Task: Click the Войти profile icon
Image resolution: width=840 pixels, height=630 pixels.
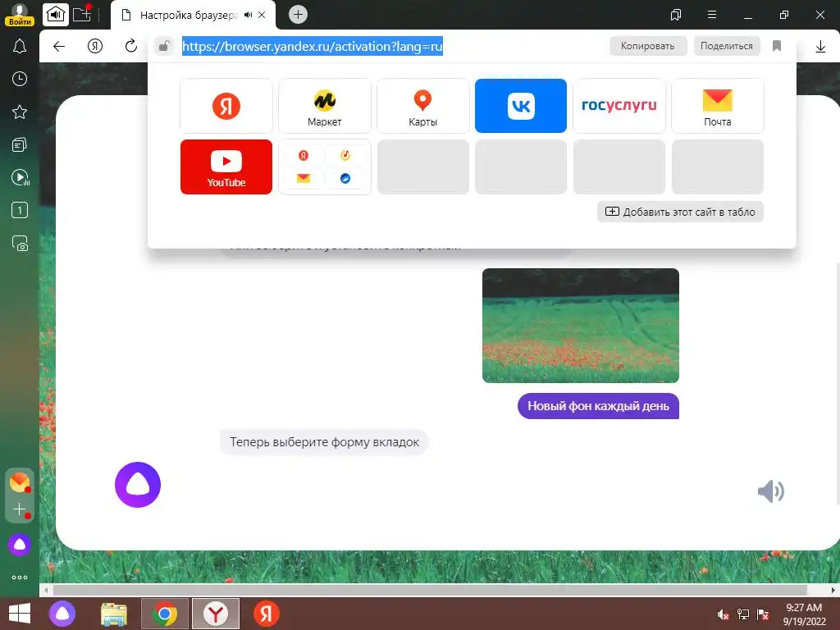Action: (20, 15)
